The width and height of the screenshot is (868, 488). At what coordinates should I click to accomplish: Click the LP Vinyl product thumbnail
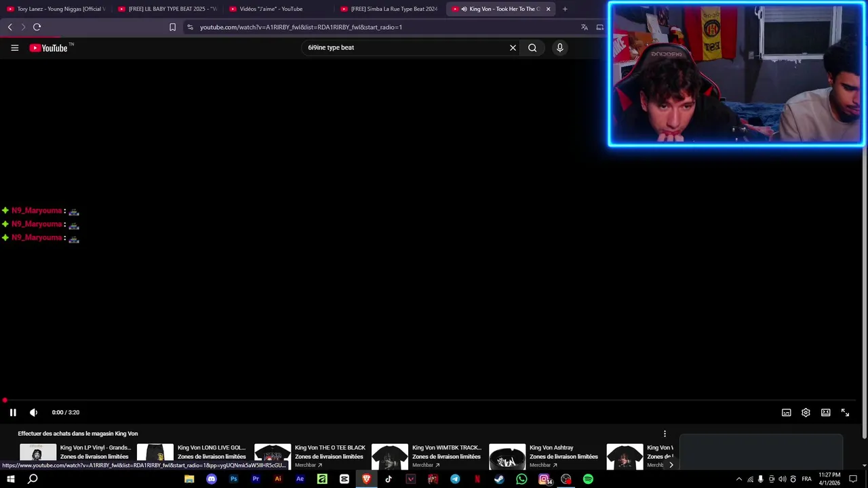(38, 456)
